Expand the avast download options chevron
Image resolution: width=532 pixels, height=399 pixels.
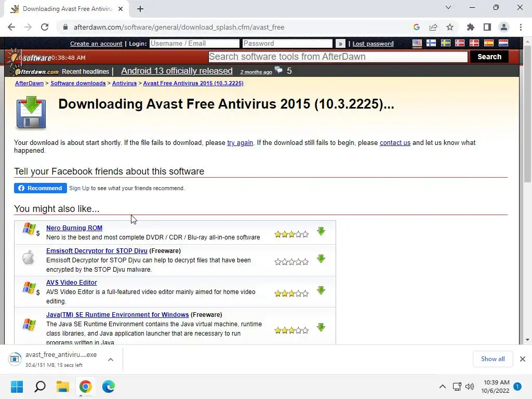pos(111,360)
